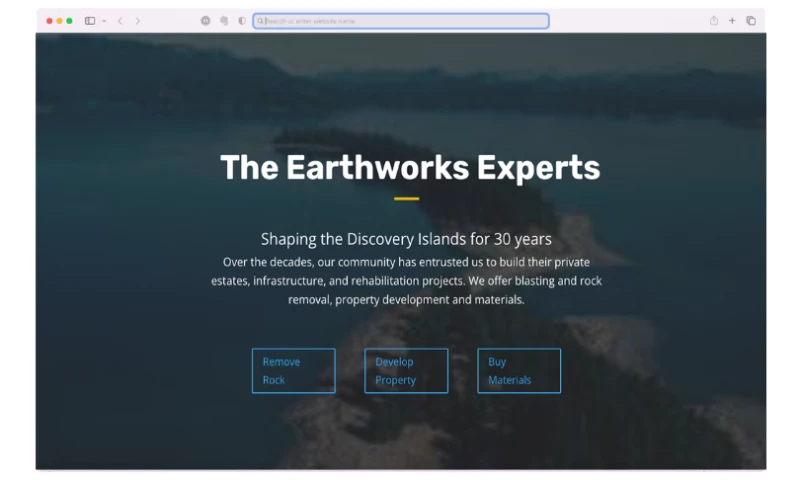Minimize the window with yellow button
Screen dimensions: 800x480
[59, 21]
